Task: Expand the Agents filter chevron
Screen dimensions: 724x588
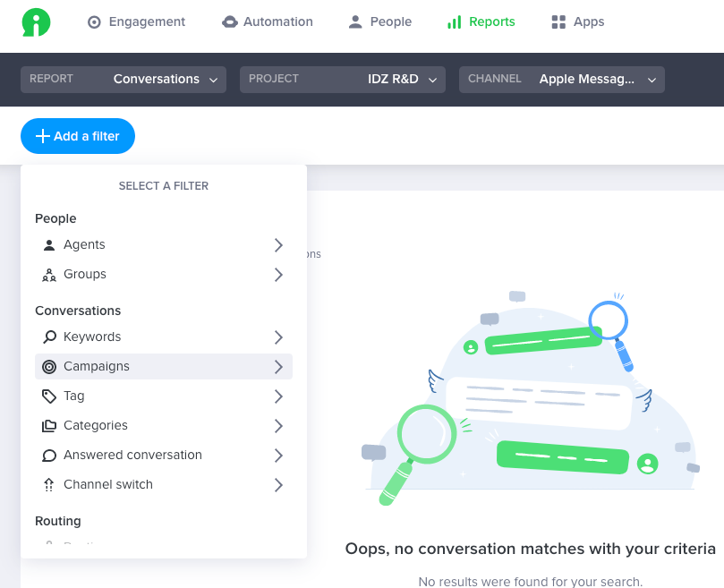Action: (278, 245)
